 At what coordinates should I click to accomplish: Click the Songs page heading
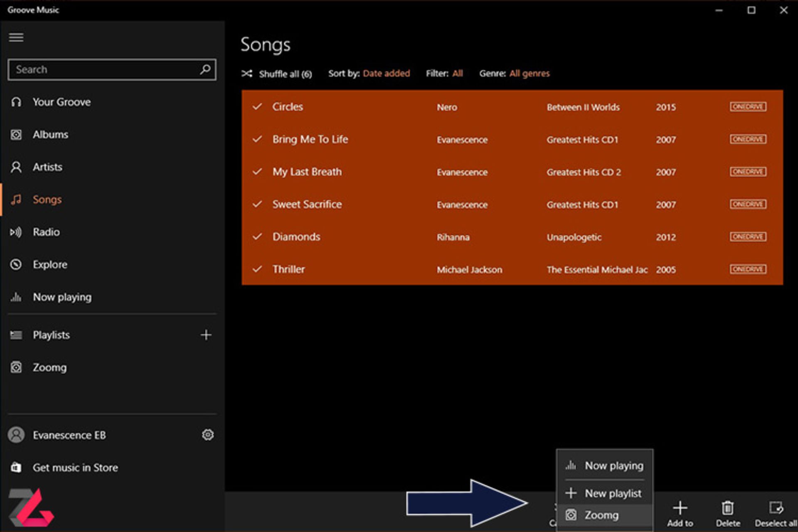pyautogui.click(x=265, y=45)
